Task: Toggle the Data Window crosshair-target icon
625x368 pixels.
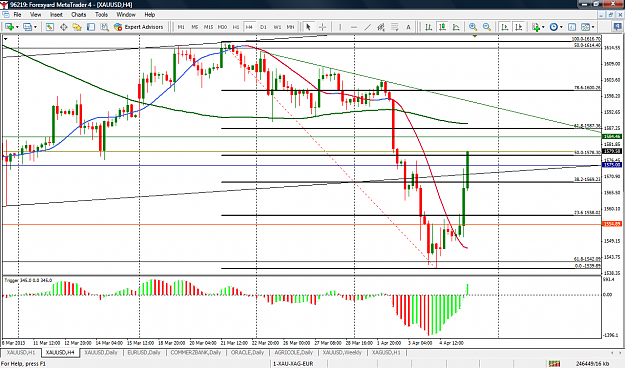Action: [63, 27]
